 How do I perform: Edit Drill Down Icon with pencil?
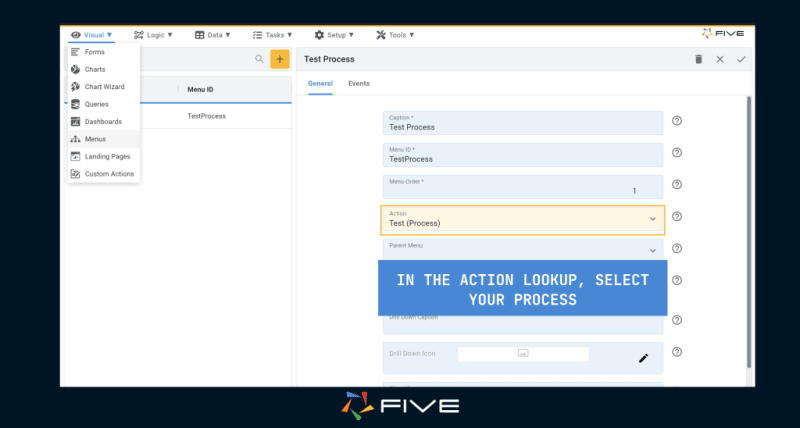[x=643, y=358]
